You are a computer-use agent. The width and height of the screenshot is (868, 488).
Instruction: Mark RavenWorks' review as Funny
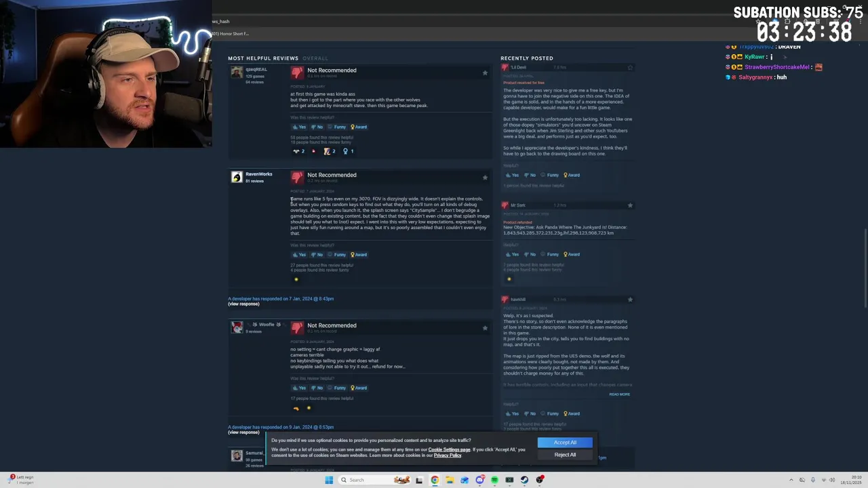coord(337,255)
